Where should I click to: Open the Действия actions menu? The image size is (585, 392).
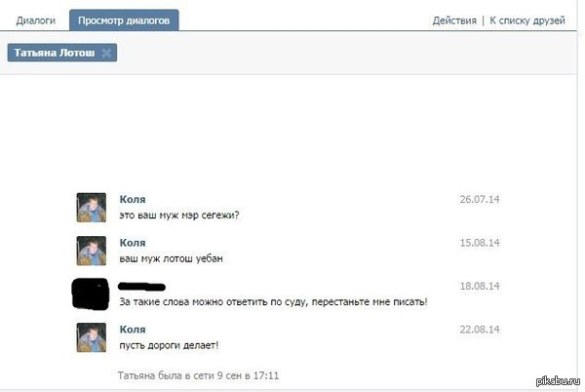(454, 20)
